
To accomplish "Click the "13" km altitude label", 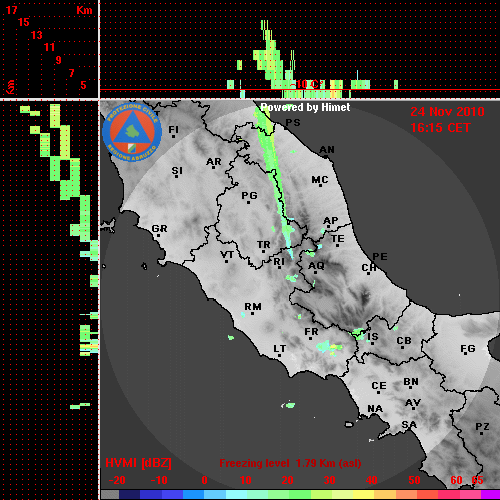I will point(37,35).
